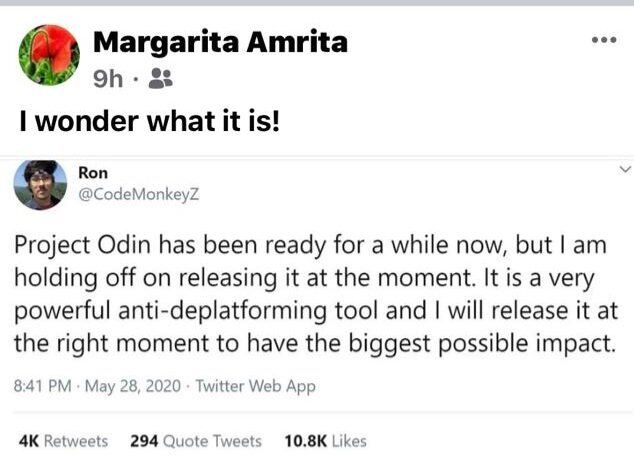Open Margarita Amrita's profile name link
The image size is (634, 463).
tap(220, 42)
